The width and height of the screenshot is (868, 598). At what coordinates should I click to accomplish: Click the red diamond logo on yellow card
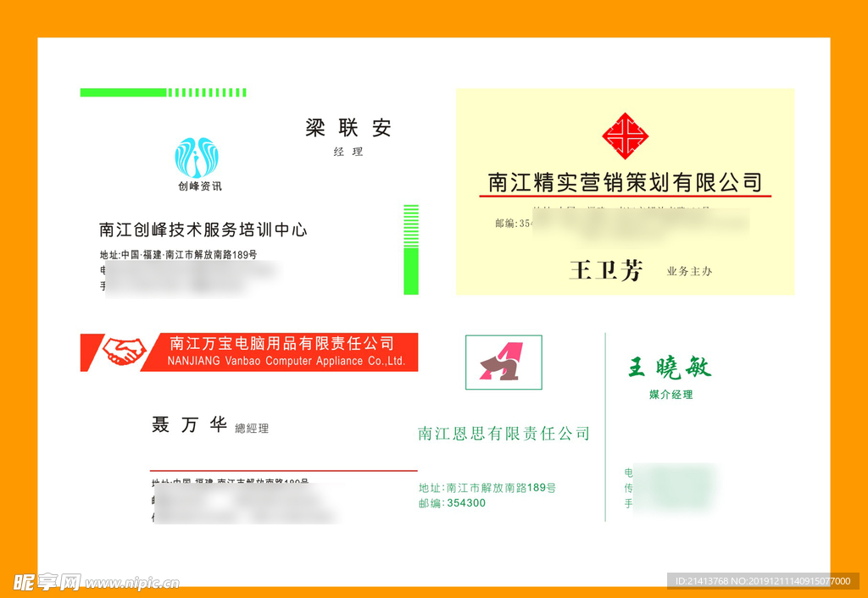click(625, 136)
